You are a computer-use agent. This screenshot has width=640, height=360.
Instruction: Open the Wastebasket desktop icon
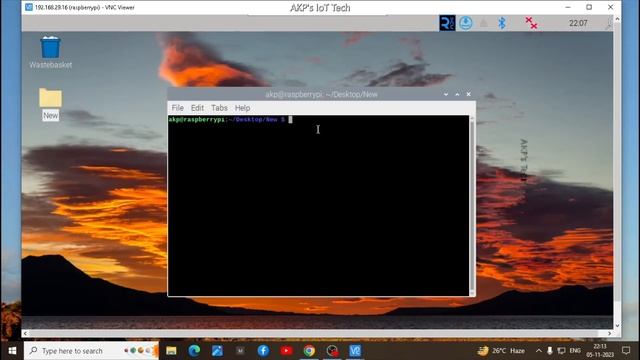tap(50, 52)
